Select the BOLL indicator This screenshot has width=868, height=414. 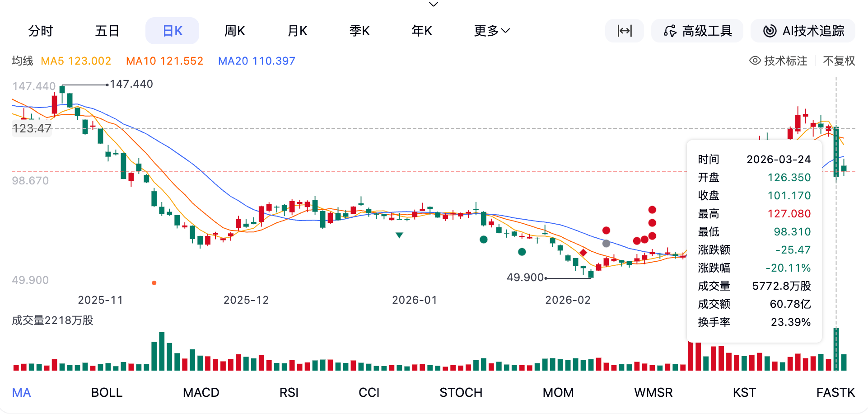(x=107, y=392)
